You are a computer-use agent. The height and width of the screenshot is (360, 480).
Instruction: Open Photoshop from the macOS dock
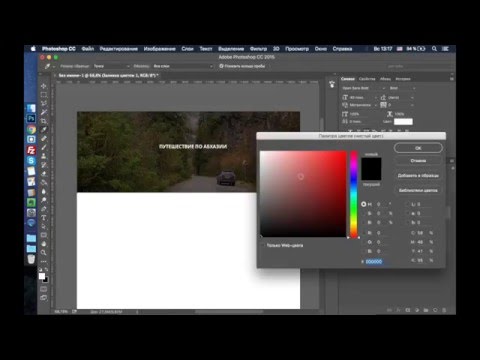click(31, 118)
